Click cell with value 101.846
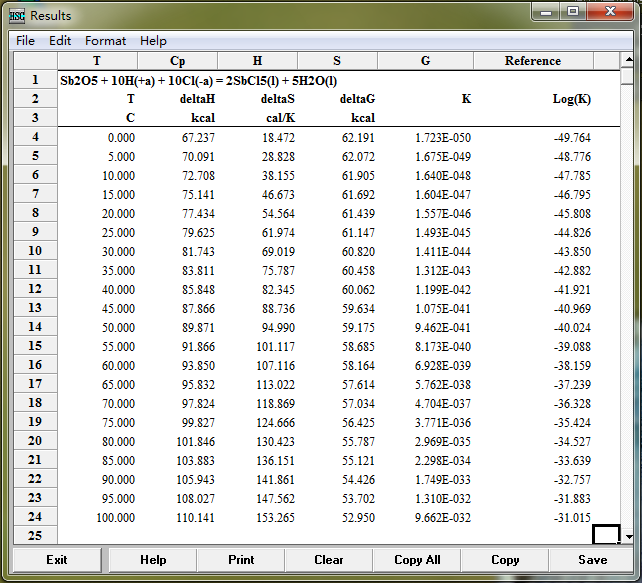642x583 pixels. [x=195, y=441]
